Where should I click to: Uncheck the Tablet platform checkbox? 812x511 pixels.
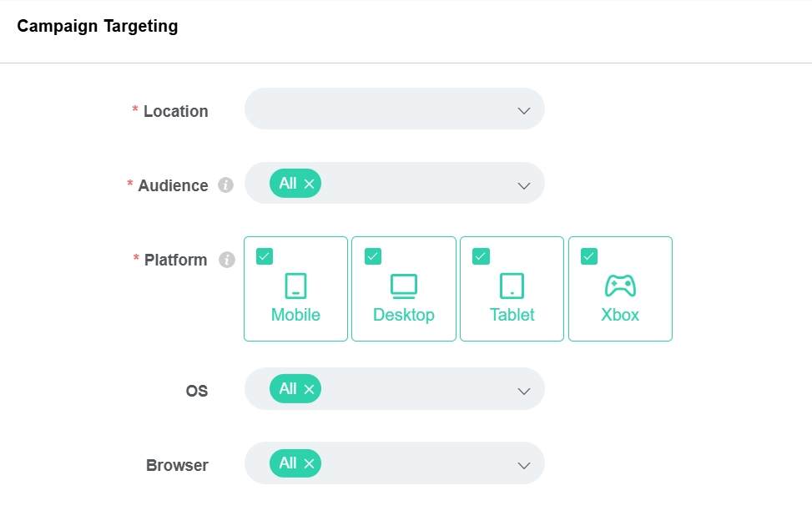(x=481, y=256)
